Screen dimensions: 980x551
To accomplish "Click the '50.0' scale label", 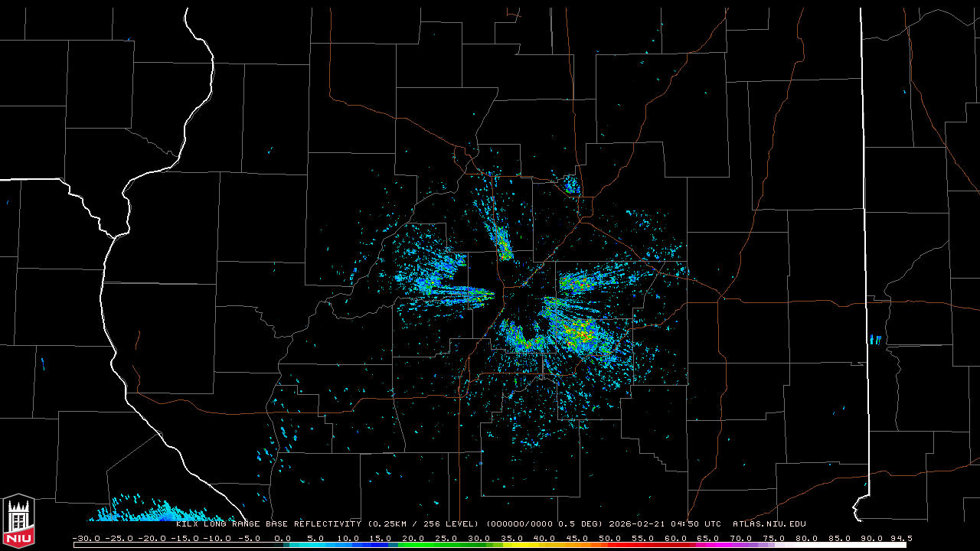I will tap(609, 538).
